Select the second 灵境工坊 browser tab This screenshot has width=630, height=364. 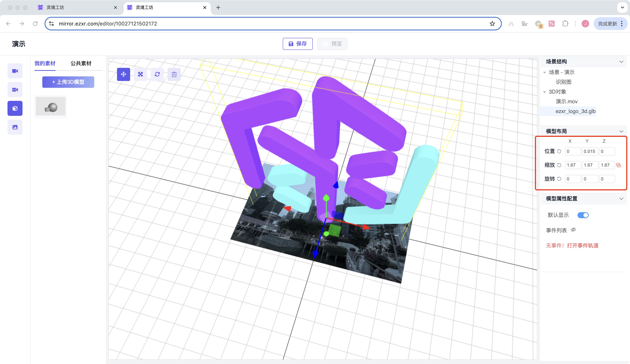[x=167, y=7]
